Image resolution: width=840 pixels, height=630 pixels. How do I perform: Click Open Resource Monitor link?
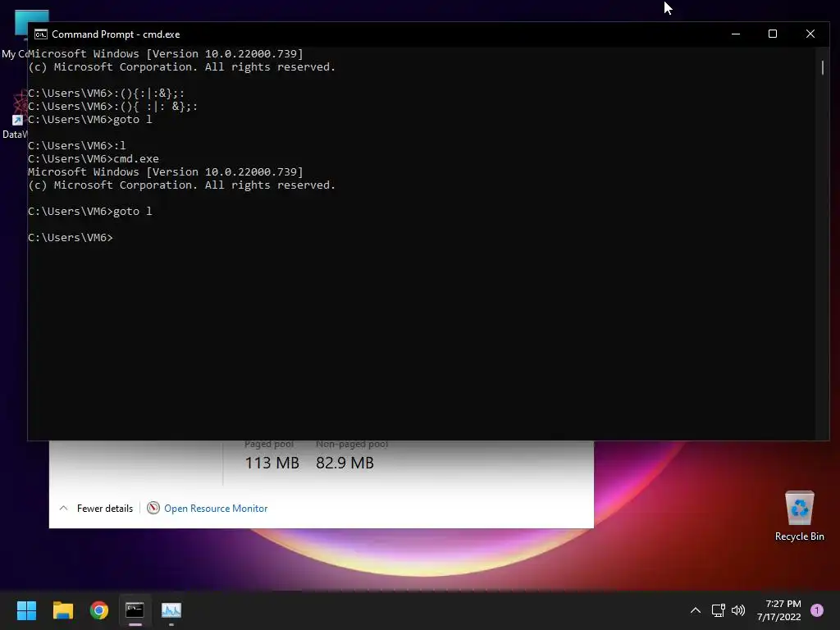click(x=216, y=509)
